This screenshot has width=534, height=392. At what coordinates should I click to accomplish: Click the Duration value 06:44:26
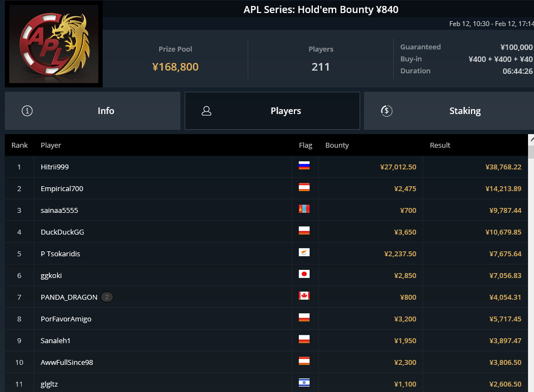tap(518, 71)
